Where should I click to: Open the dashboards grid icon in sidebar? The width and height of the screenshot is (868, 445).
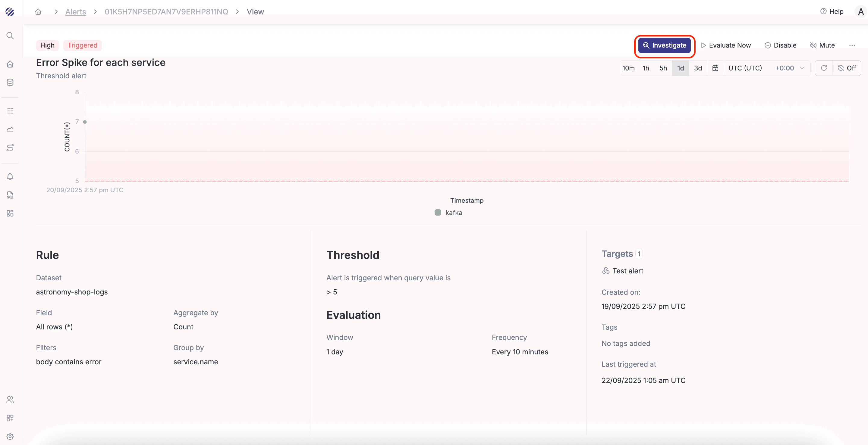click(10, 213)
